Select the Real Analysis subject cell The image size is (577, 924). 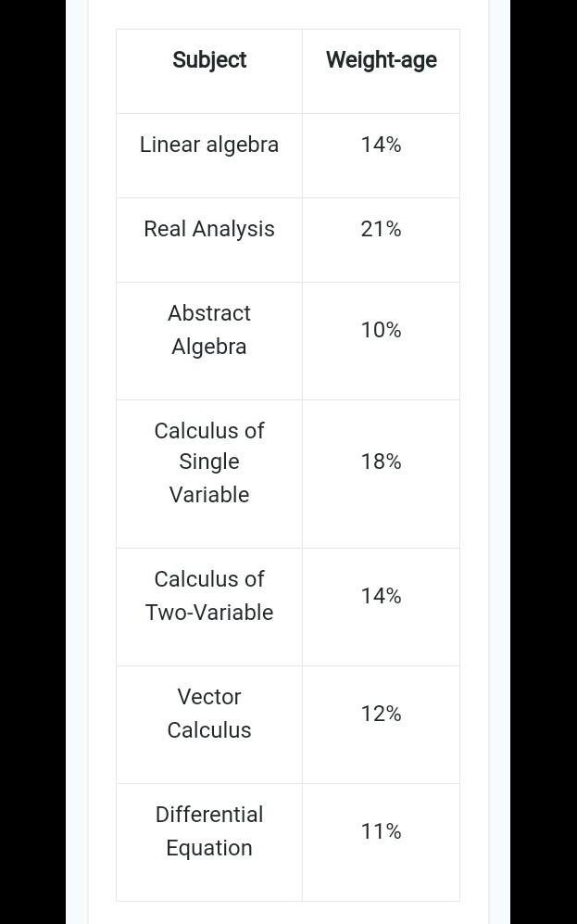pyautogui.click(x=209, y=229)
